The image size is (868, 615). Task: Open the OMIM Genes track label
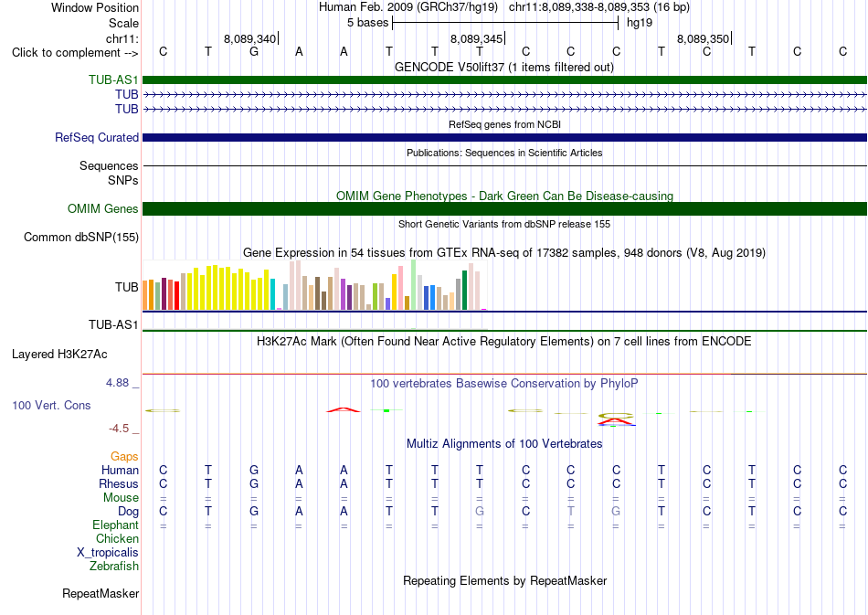(102, 208)
